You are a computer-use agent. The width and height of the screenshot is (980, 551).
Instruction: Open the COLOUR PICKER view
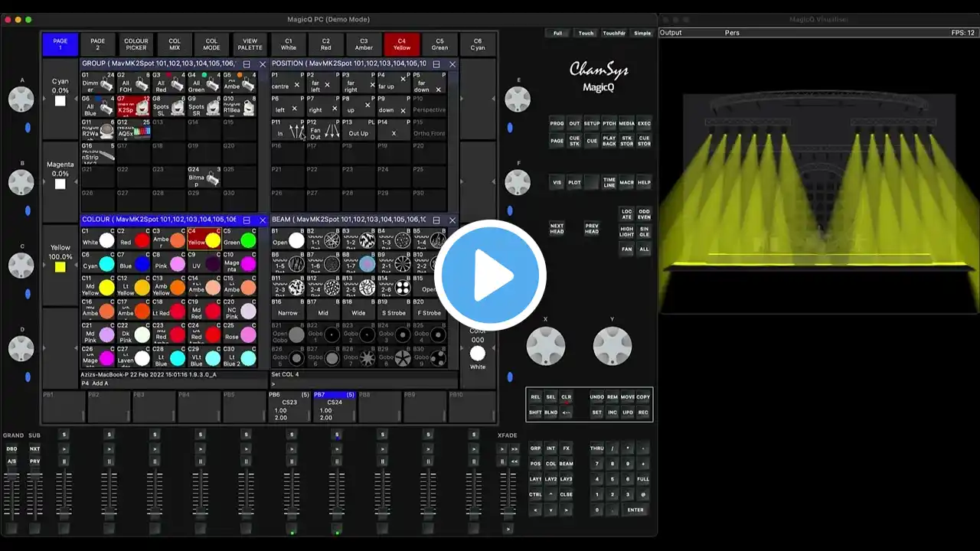[x=136, y=44]
